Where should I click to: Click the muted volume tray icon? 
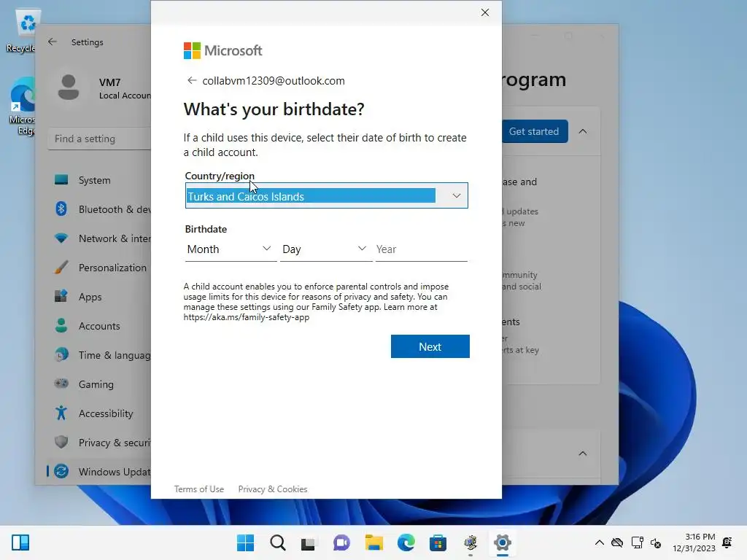(656, 542)
